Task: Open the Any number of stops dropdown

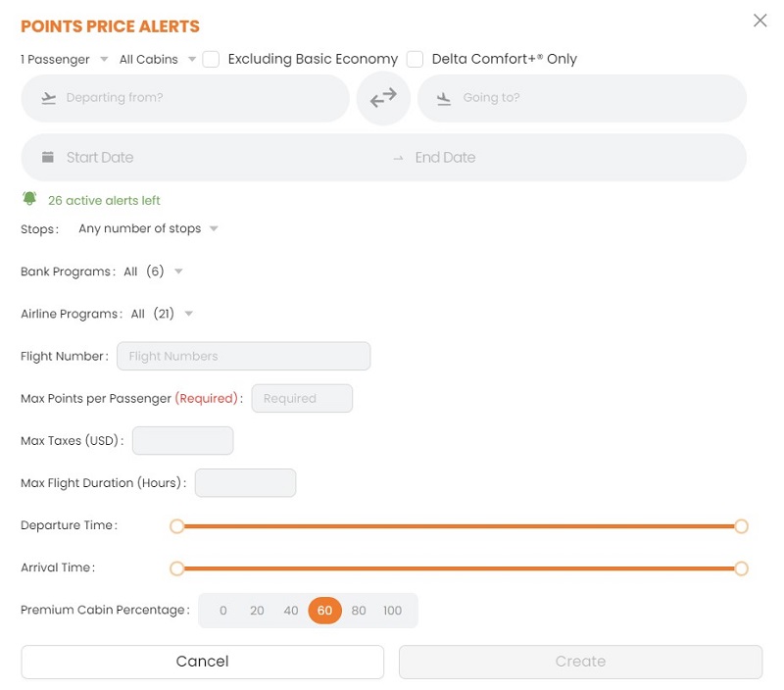Action: [149, 228]
